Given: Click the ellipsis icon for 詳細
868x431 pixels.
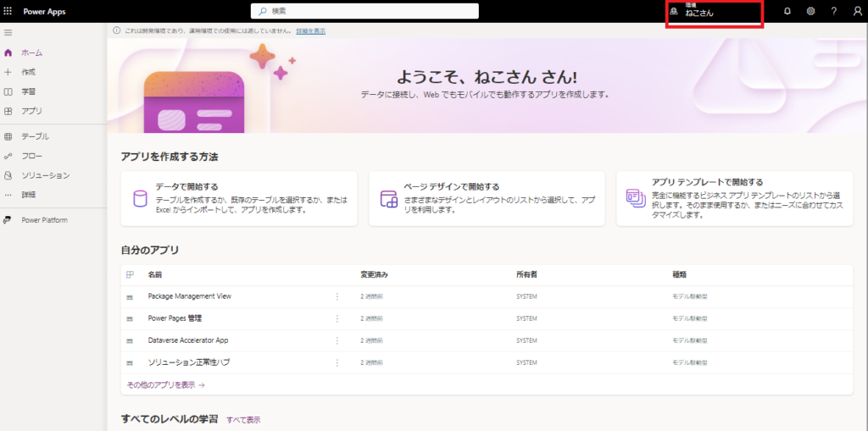Looking at the screenshot, I should coord(8,195).
